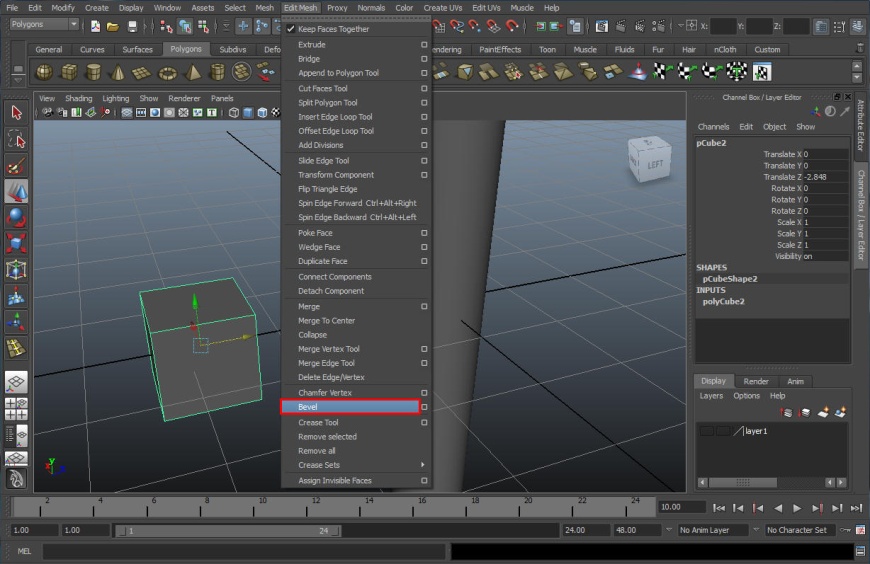This screenshot has height=564, width=870.
Task: Click the polygon cone shelf icon
Action: (118, 72)
